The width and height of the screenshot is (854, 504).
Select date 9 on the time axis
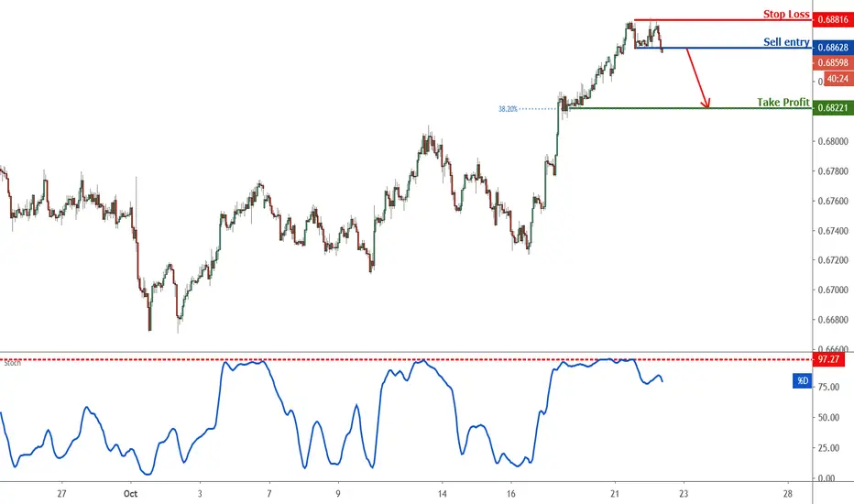click(x=338, y=494)
